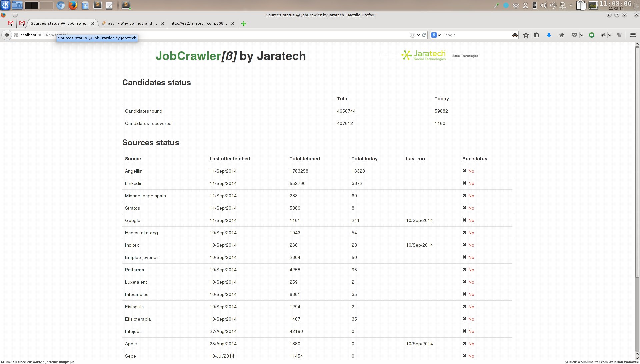Open Klipper scissors clipboard tray icon
The width and height of the screenshot is (640, 364).
[x=525, y=5]
